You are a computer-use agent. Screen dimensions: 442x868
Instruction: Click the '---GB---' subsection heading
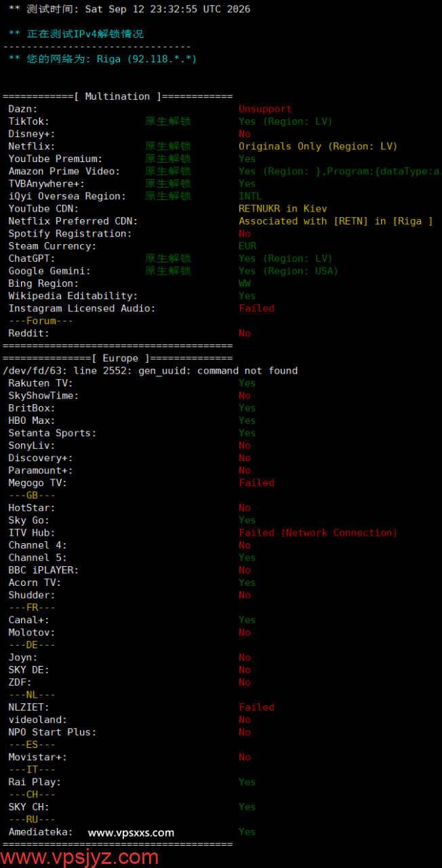click(32, 495)
